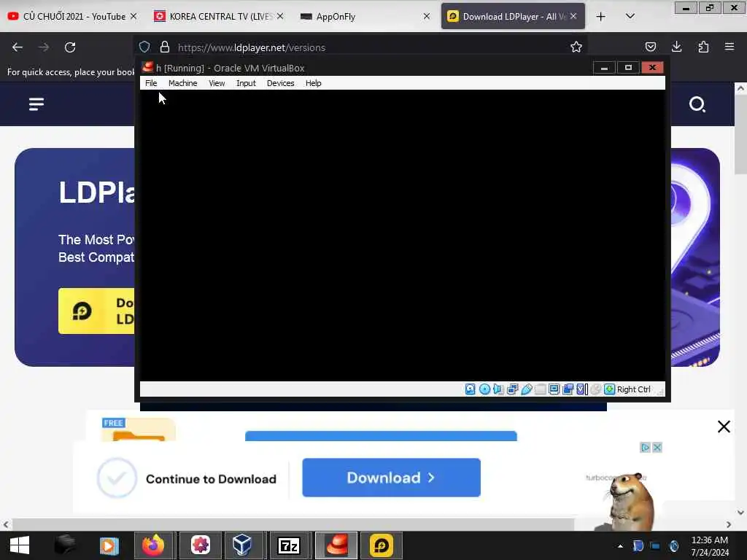Click the scroll right arrow of horizontal scrollbar

pyautogui.click(x=729, y=524)
